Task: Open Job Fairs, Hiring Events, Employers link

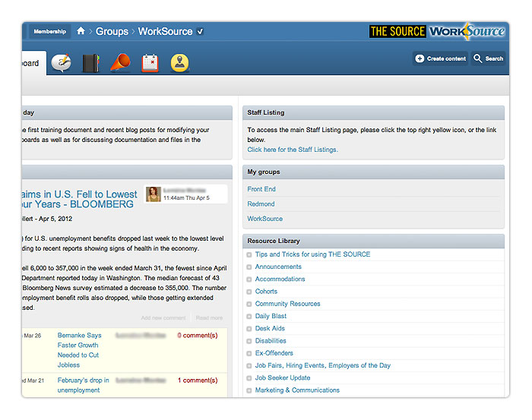Action: coord(323,365)
